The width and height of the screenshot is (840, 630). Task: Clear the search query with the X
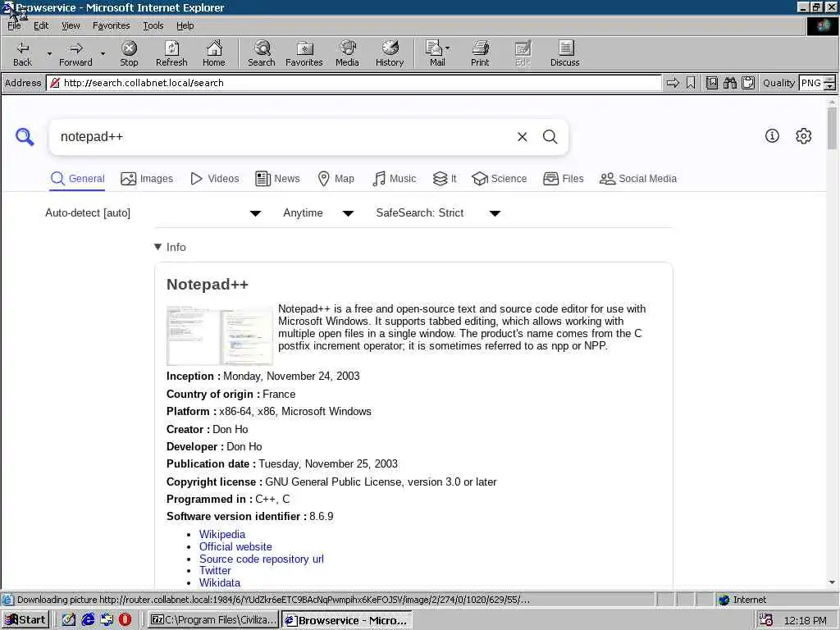tap(523, 137)
